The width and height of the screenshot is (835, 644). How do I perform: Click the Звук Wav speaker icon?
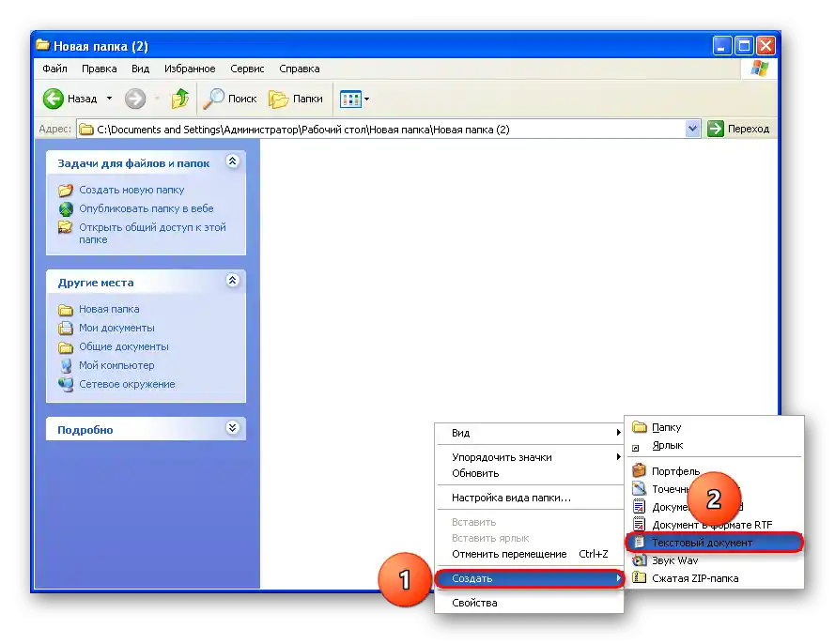[639, 560]
